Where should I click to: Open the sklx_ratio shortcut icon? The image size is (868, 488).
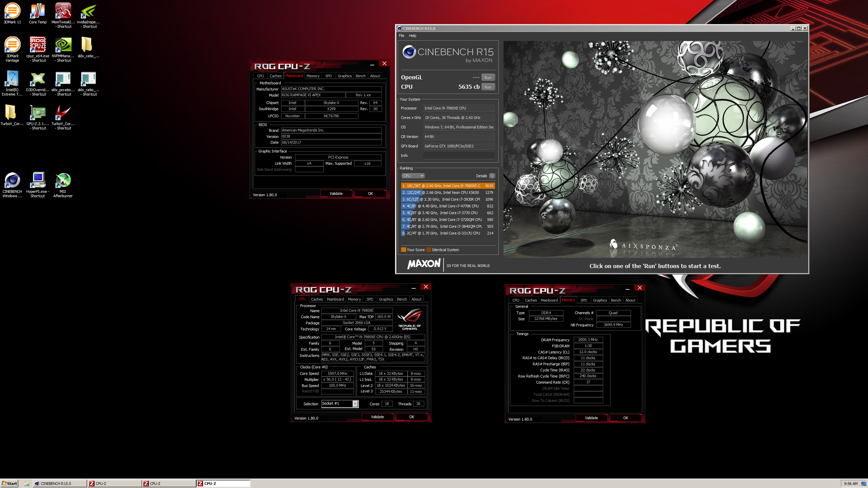tap(88, 83)
